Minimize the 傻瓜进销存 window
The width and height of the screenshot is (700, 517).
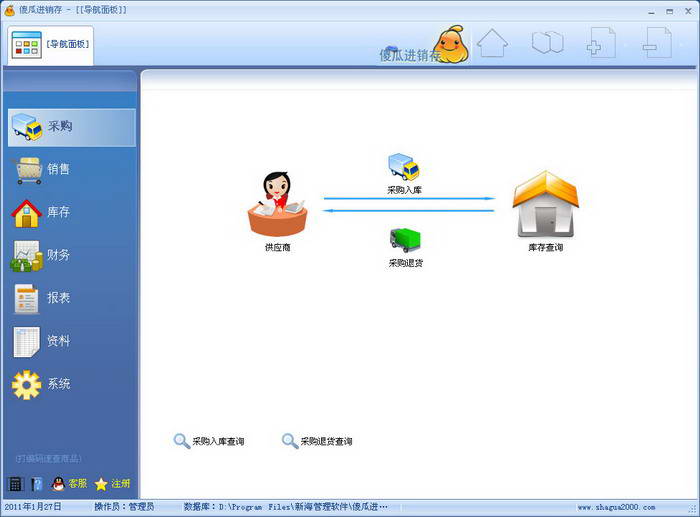[x=651, y=12]
